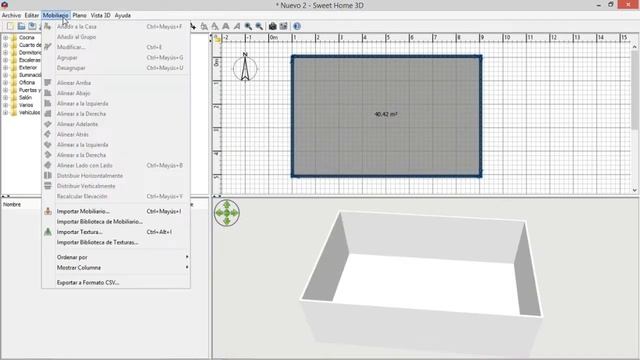The width and height of the screenshot is (640, 360).
Task: Click the zoom out magnifier icon
Action: point(259,26)
